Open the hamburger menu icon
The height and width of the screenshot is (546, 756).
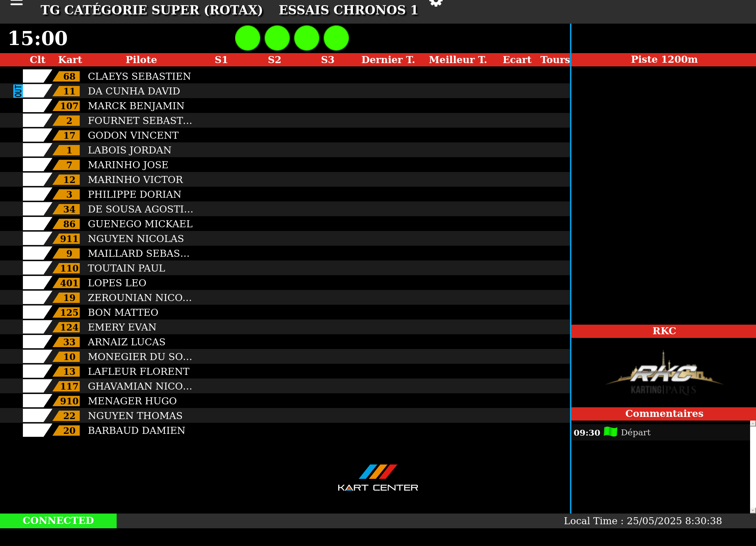[x=17, y=3]
